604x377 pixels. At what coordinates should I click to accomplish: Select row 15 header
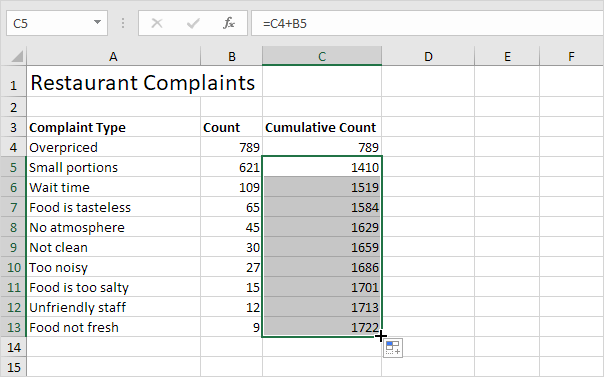[13, 367]
